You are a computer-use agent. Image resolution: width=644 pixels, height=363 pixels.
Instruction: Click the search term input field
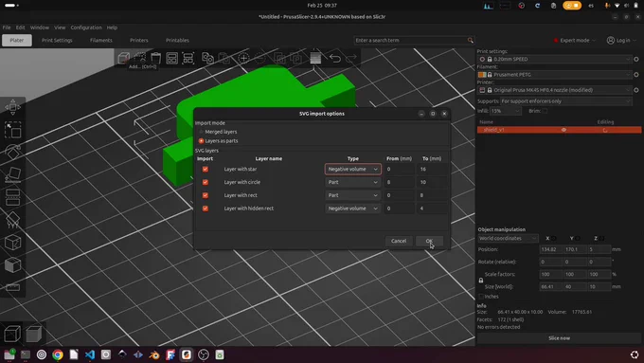coord(410,41)
